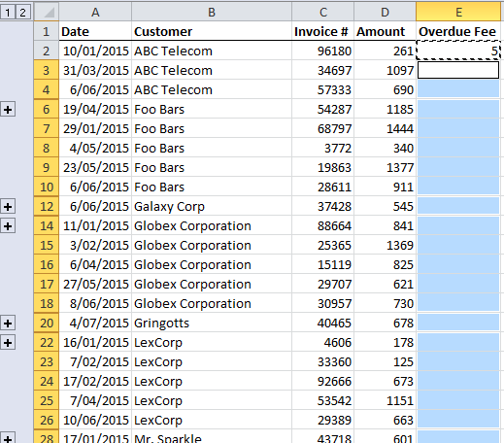Click invoice number 3772
Viewport: 504px width, 443px height.
322,148
